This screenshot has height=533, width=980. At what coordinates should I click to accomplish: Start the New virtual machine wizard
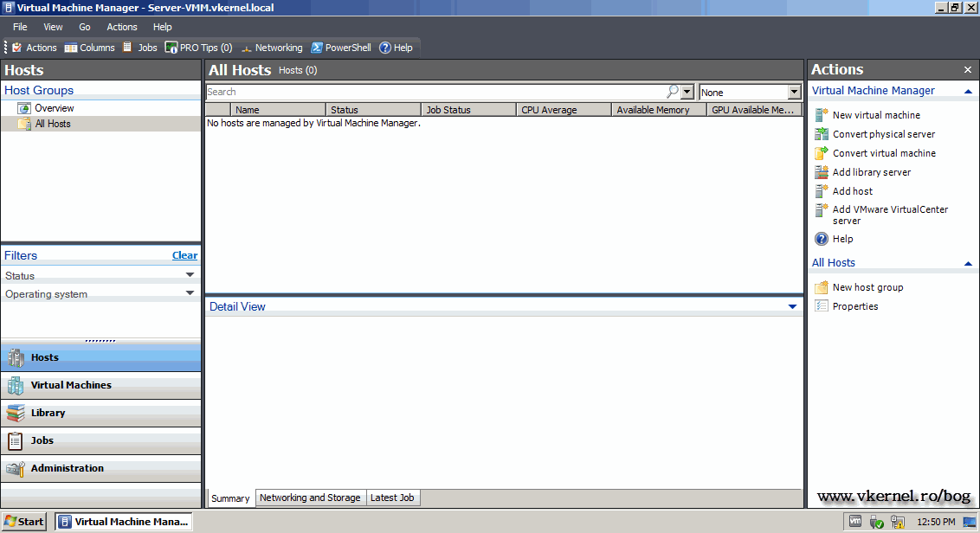pos(876,114)
